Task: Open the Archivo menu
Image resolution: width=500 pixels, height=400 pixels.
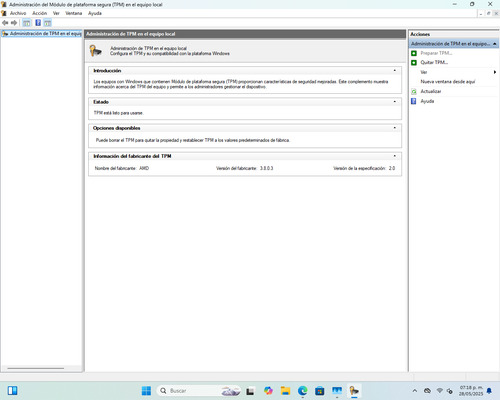Action: [18, 13]
